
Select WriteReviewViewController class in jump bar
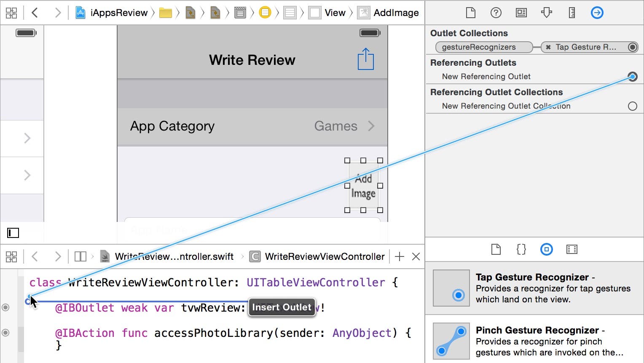point(317,256)
